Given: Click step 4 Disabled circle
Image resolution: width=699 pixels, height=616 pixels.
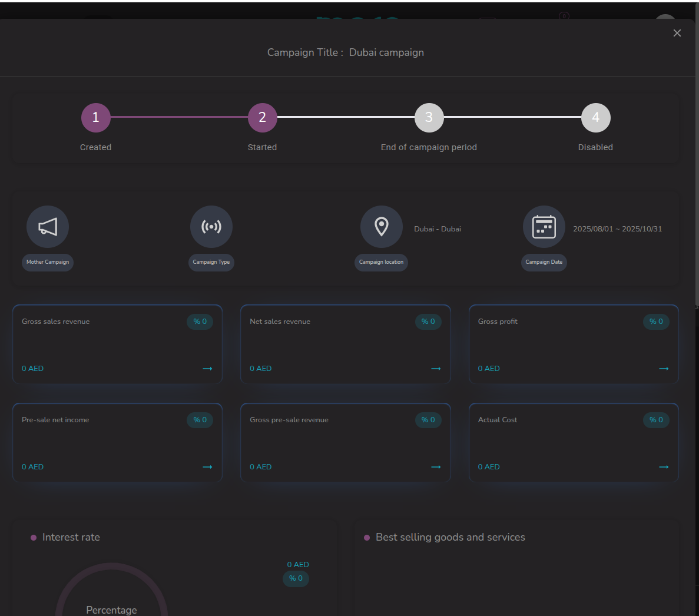Looking at the screenshot, I should tap(596, 118).
